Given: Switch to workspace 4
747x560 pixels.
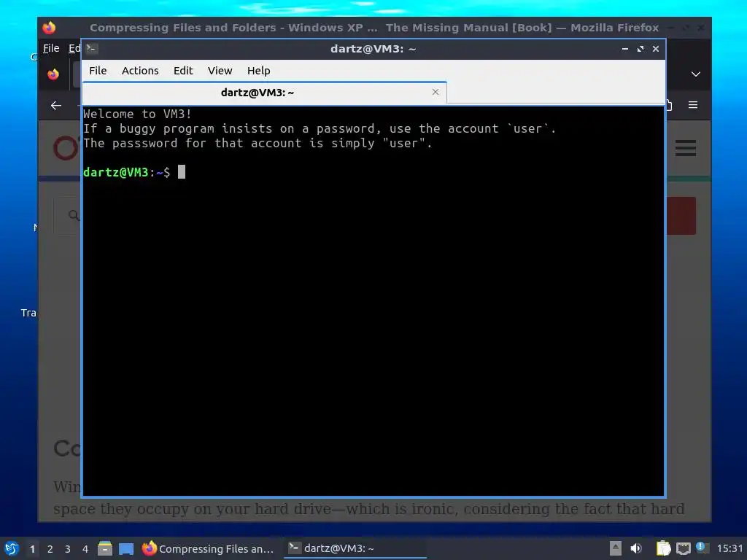Looking at the screenshot, I should coord(85,549).
